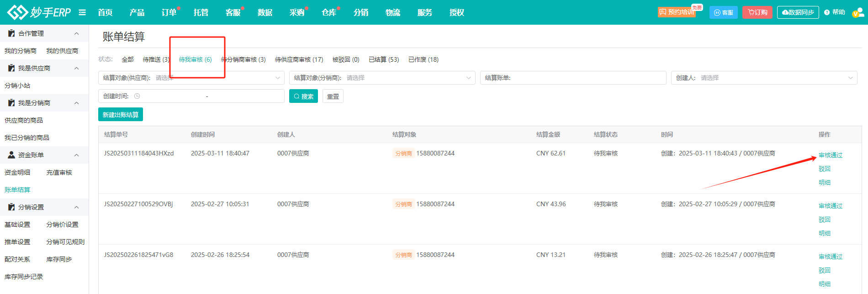Open the 创建人 dropdown

764,78
